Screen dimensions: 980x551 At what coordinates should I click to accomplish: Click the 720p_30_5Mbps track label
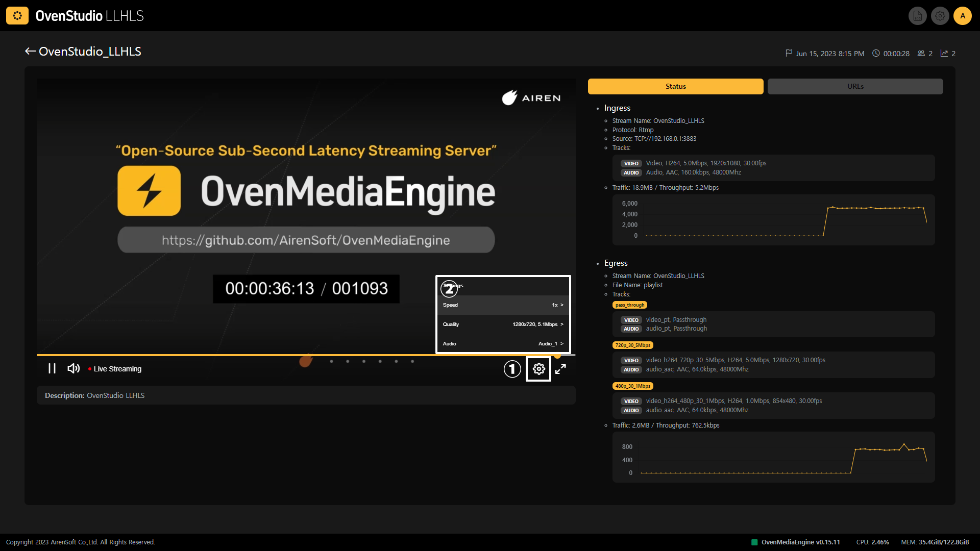[633, 345]
